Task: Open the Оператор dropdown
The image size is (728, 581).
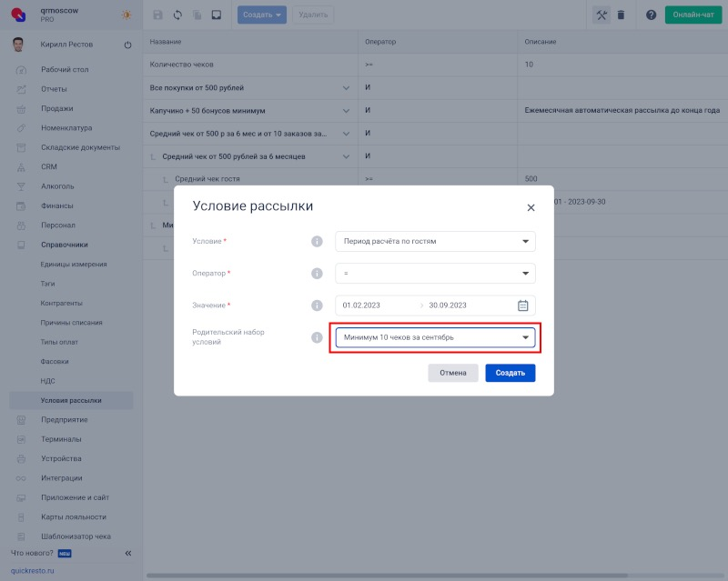Action: (x=435, y=274)
